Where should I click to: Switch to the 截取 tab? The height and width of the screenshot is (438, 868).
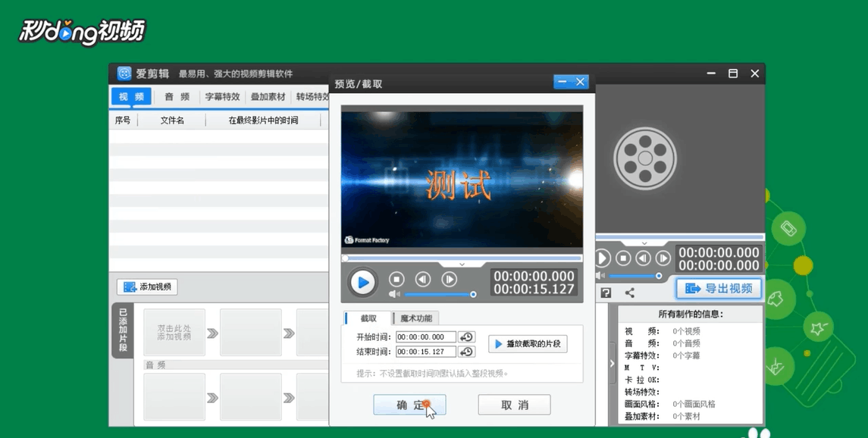click(368, 318)
